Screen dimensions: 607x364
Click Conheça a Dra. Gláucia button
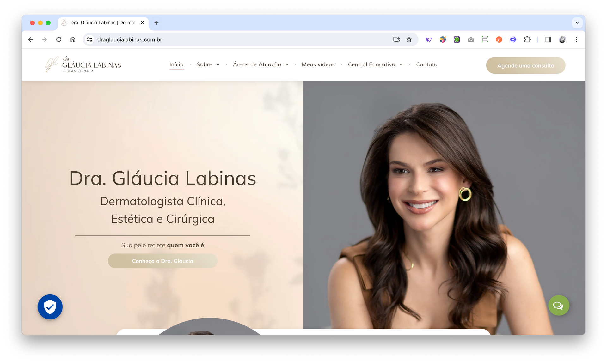(x=162, y=261)
